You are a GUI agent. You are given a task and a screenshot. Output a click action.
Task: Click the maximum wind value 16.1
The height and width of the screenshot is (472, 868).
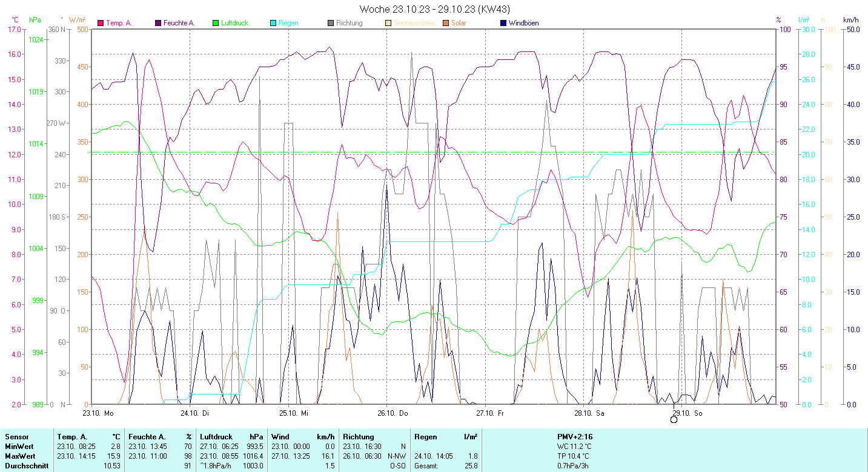(x=328, y=456)
